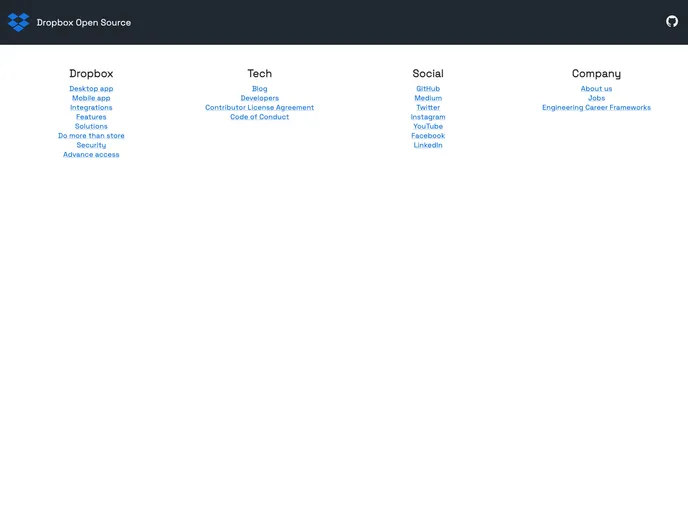View the Jobs link

[x=596, y=98]
